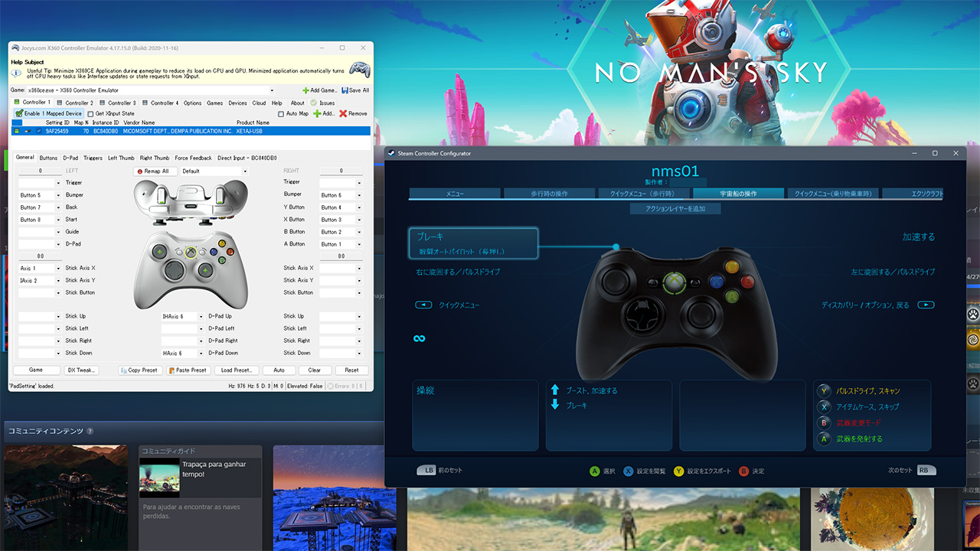Click the Issues tab checkmark icon
The height and width of the screenshot is (551, 980).
point(314,103)
